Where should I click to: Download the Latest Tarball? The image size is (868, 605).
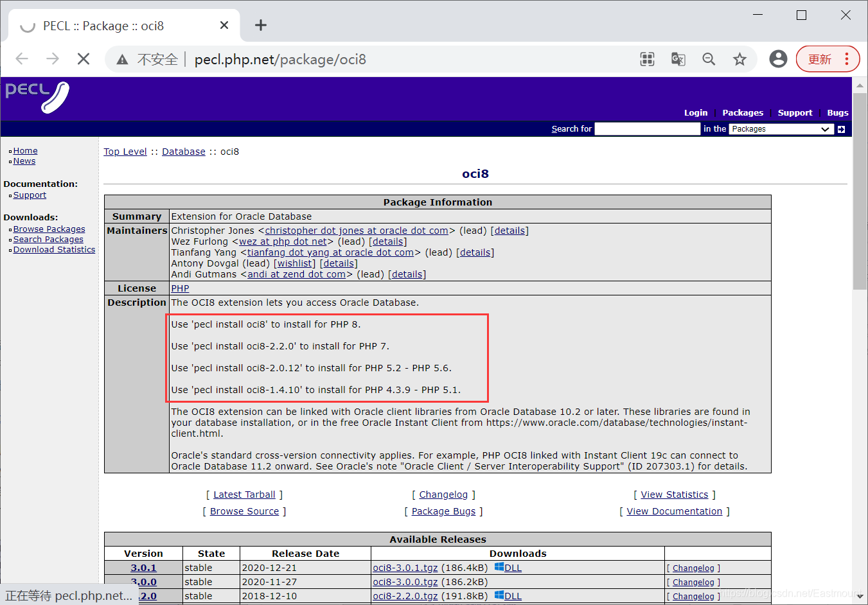click(x=244, y=495)
